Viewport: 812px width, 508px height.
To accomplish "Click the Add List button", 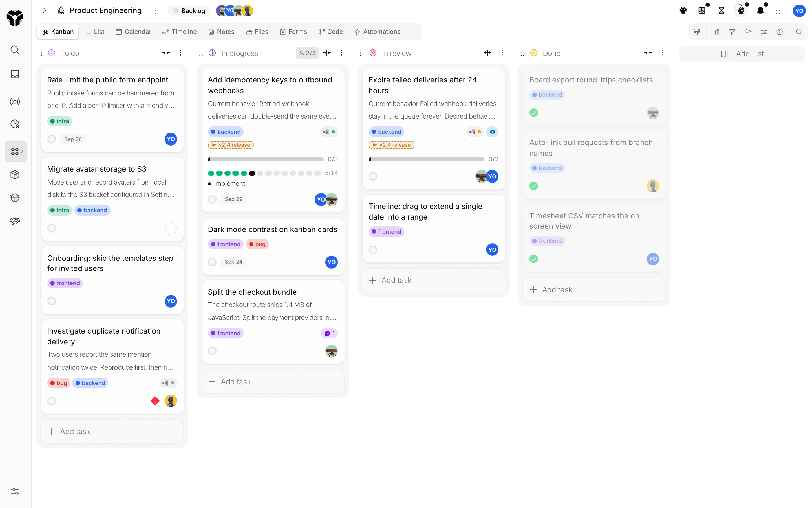I will coord(742,54).
